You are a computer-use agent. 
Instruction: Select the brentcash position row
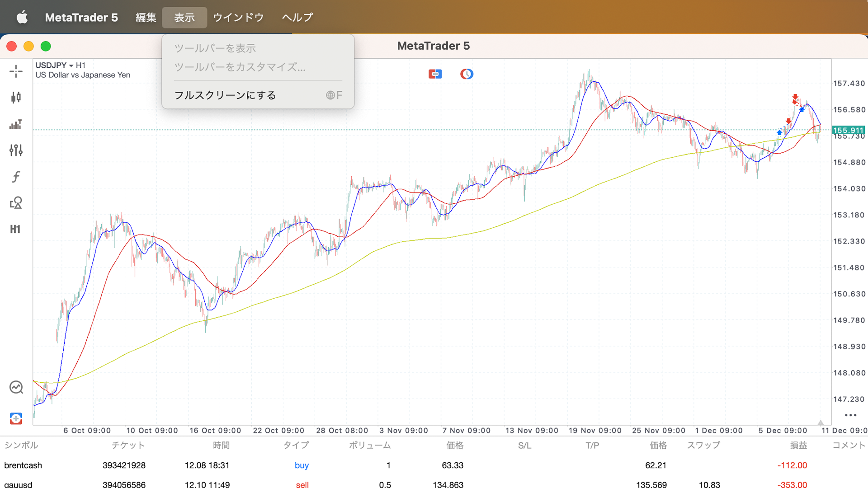tap(23, 465)
